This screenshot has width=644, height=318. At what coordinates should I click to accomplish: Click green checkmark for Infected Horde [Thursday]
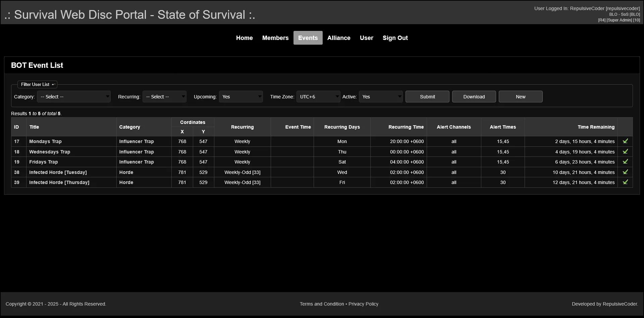[x=625, y=182]
